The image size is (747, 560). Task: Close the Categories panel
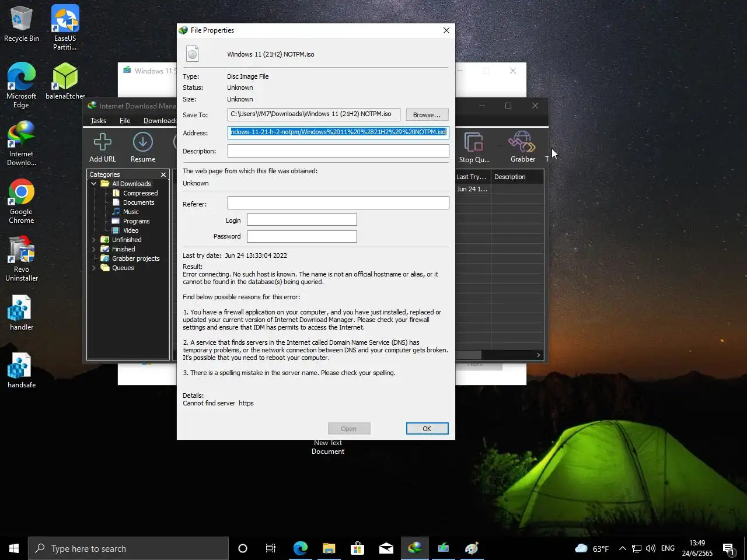(x=163, y=174)
